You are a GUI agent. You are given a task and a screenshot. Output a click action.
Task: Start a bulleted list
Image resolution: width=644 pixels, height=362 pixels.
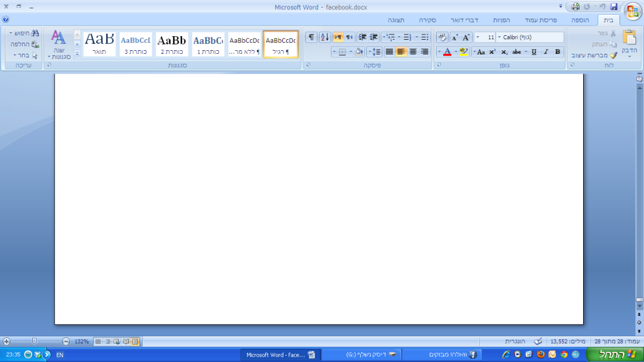tap(424, 37)
